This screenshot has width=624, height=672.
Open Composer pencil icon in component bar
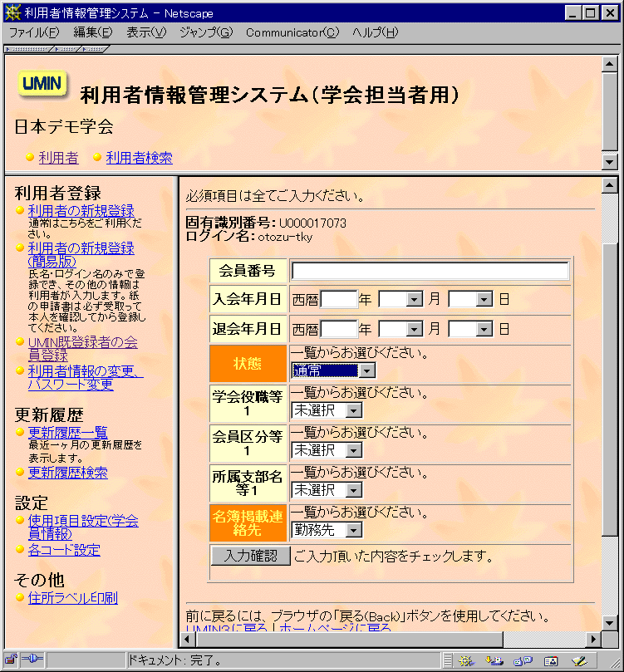(578, 661)
